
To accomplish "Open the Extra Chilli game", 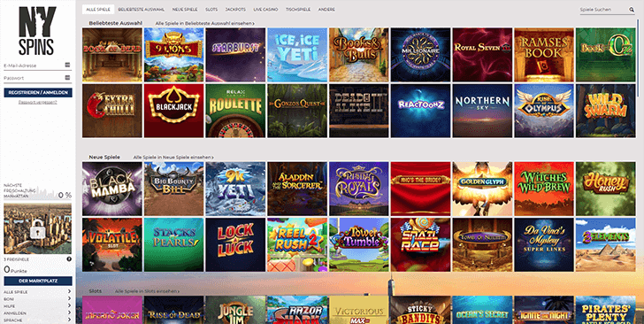I will tap(112, 111).
